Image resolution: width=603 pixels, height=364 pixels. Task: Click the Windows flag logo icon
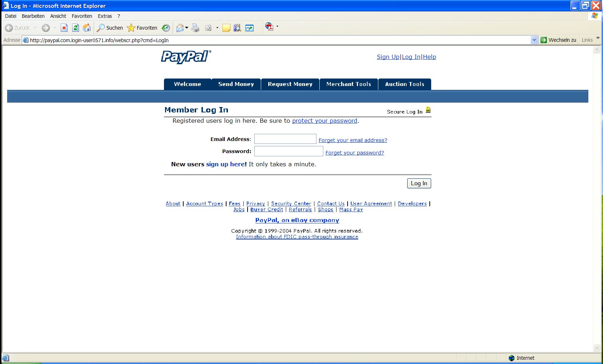pos(595,16)
